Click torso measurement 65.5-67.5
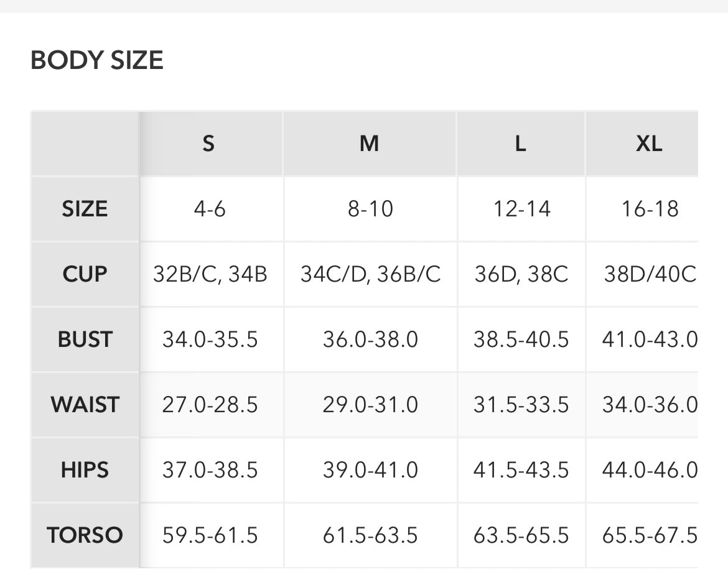Screen dimensions: 728x577 [650, 535]
